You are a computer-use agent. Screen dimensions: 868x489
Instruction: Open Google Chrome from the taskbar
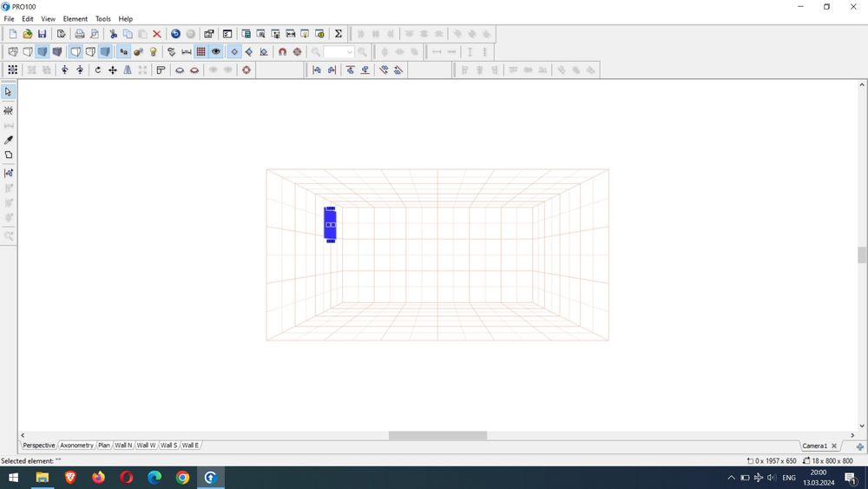pyautogui.click(x=182, y=478)
